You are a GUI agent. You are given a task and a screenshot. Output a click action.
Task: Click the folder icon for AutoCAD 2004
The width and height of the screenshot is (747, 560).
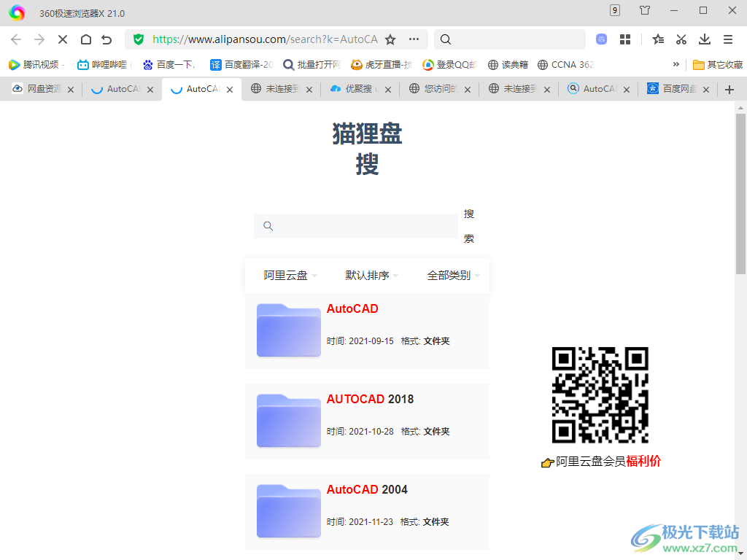pyautogui.click(x=289, y=511)
